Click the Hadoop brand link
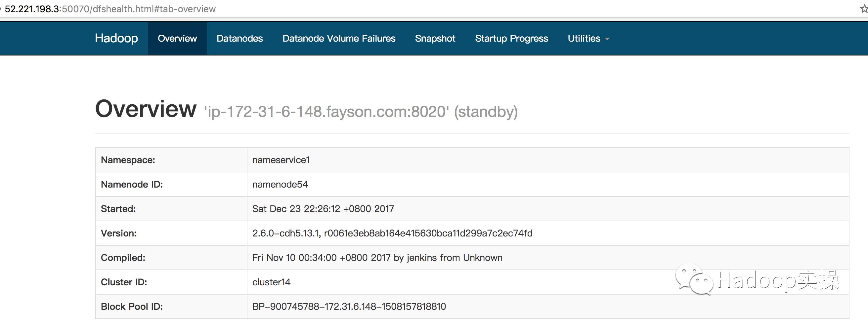868x321 pixels. point(116,38)
